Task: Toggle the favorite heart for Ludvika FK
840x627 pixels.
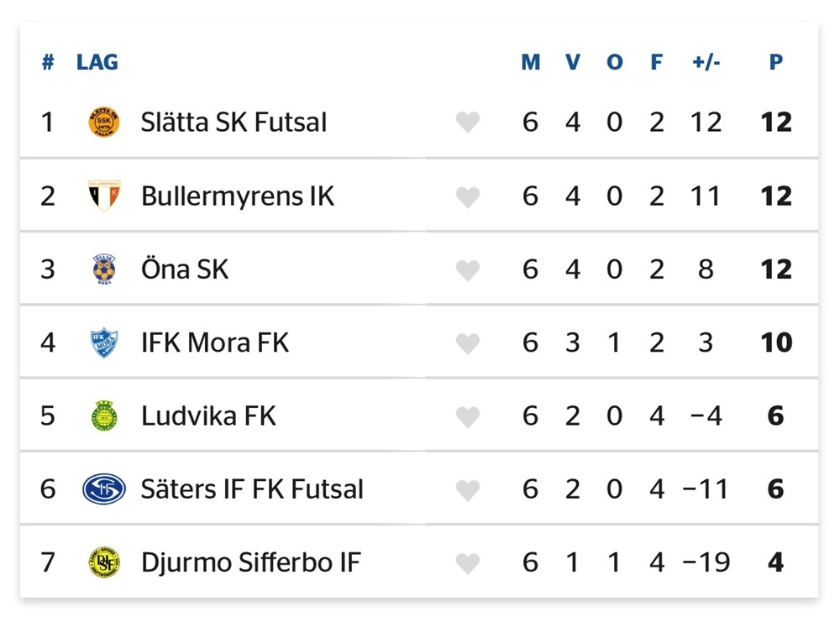Action: 468,417
